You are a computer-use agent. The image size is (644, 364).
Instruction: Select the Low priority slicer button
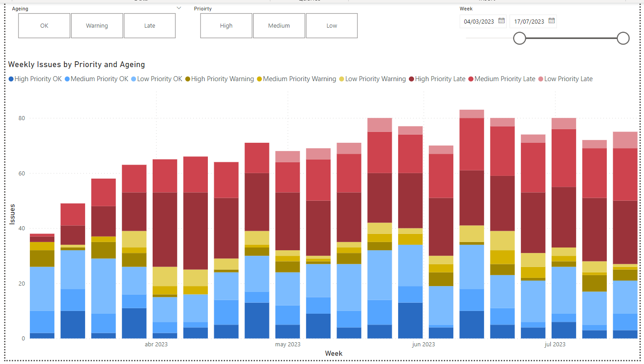click(x=332, y=26)
